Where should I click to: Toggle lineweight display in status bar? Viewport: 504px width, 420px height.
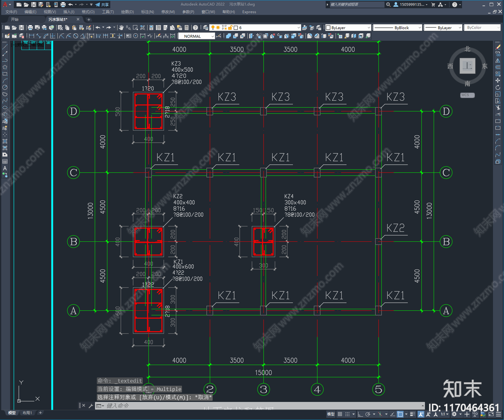tap(413, 414)
